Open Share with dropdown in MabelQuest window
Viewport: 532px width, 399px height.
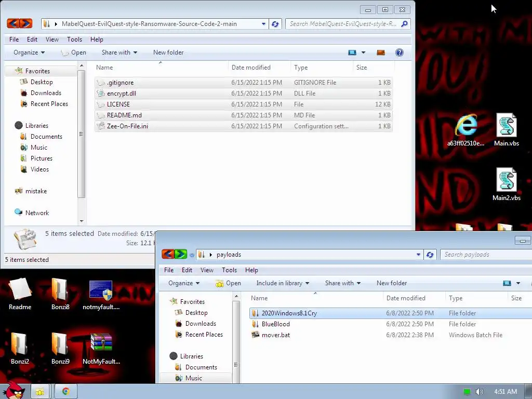(119, 52)
